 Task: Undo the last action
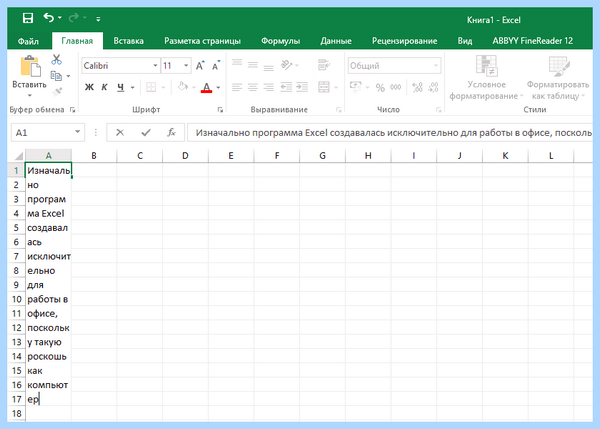click(48, 18)
